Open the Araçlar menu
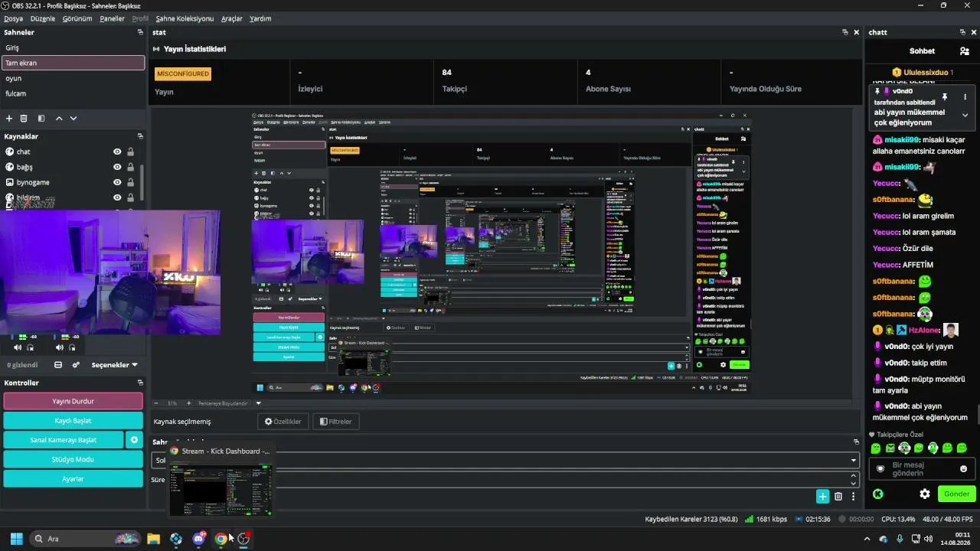 [x=232, y=18]
